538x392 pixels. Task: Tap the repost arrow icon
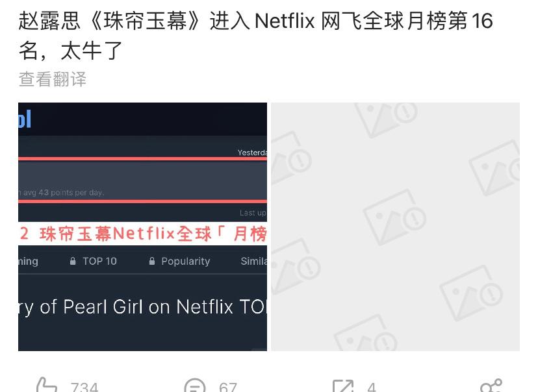[343, 386]
